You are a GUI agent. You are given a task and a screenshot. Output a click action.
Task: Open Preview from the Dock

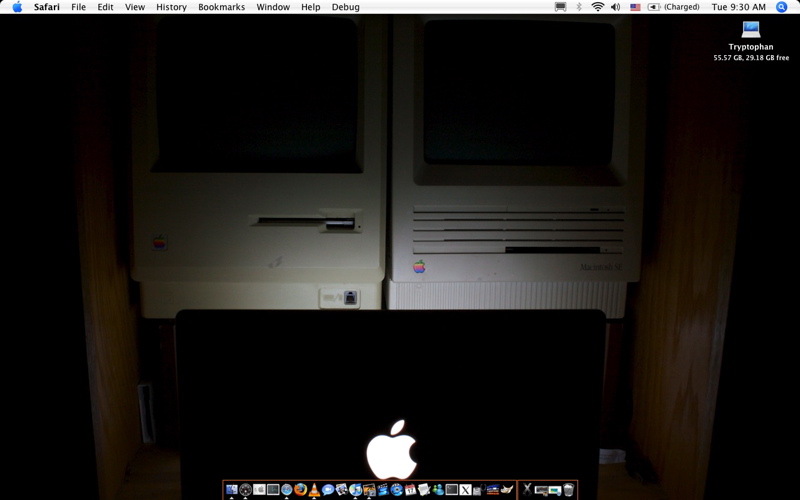(x=342, y=490)
